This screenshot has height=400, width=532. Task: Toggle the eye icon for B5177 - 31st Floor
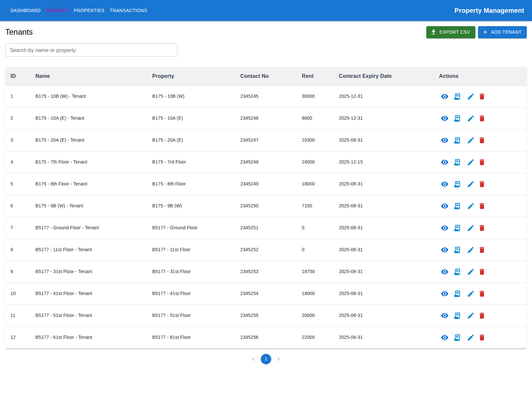[x=444, y=271]
